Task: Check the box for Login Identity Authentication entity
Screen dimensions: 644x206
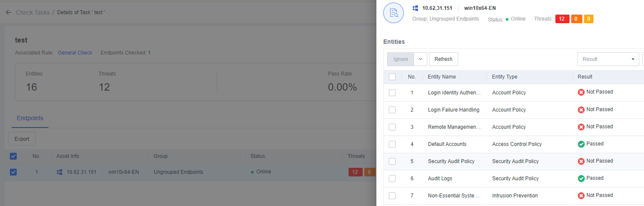Action: pos(392,93)
